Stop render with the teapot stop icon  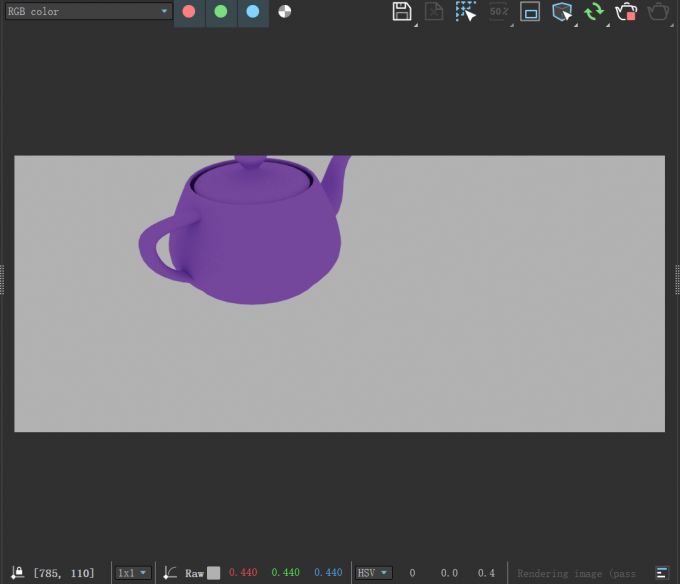point(626,12)
